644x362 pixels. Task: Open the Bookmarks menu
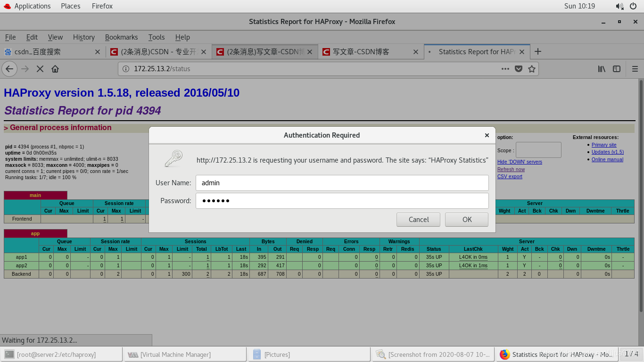pos(122,37)
